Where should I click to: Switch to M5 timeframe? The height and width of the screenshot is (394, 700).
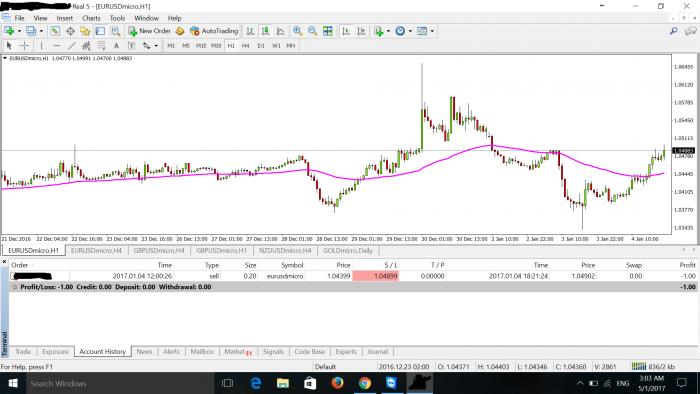186,46
